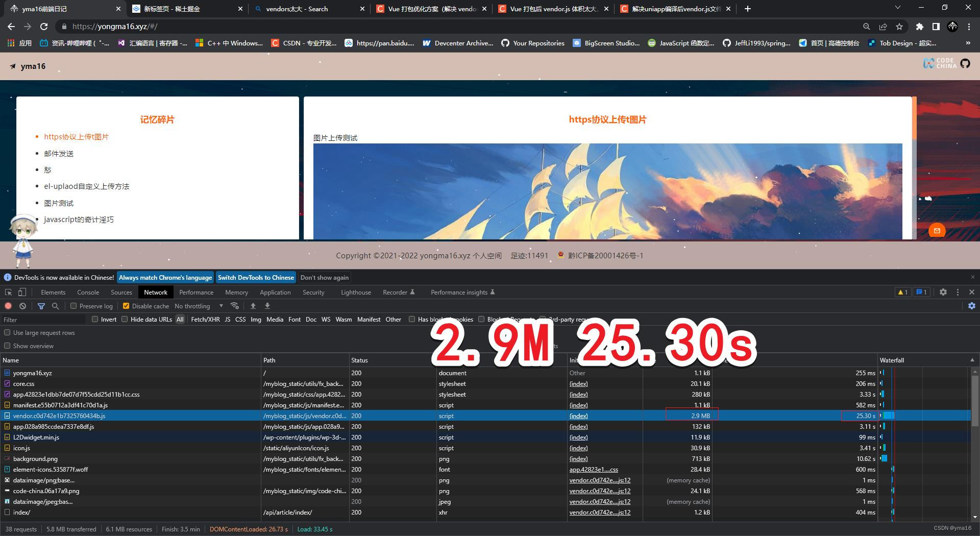Click the orange mail floating button
This screenshot has width=980, height=536.
point(937,231)
